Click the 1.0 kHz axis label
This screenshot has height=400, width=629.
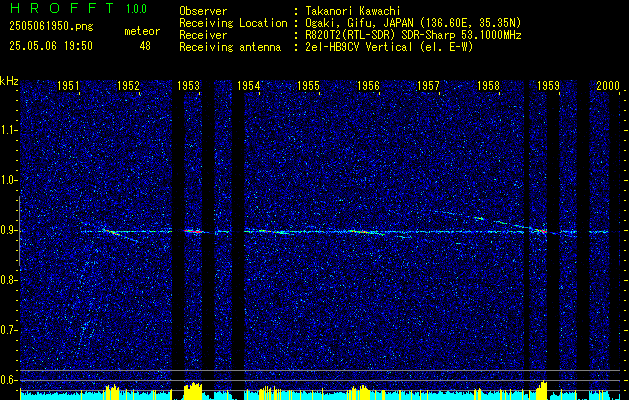coord(8,181)
